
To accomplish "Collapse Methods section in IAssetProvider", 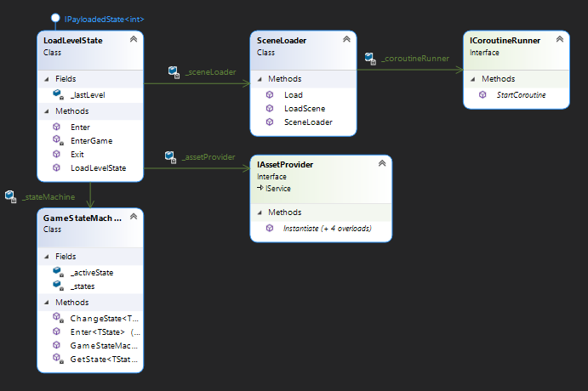I will tap(260, 212).
